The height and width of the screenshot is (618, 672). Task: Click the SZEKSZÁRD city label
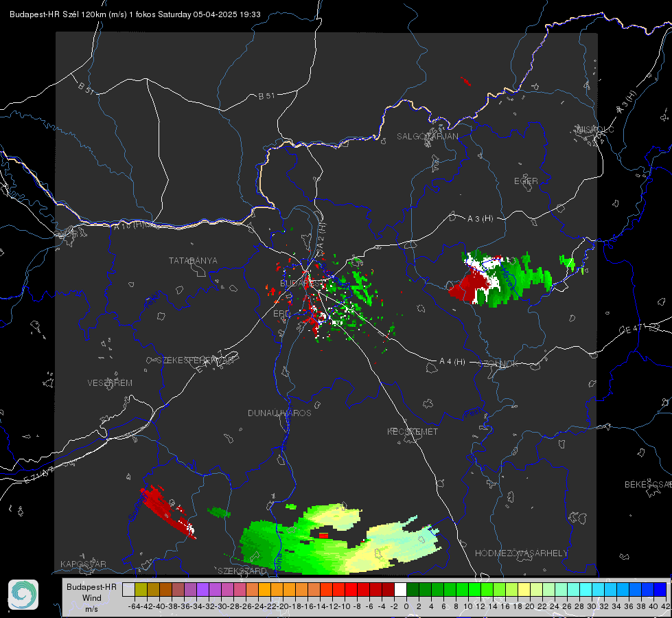point(242,571)
